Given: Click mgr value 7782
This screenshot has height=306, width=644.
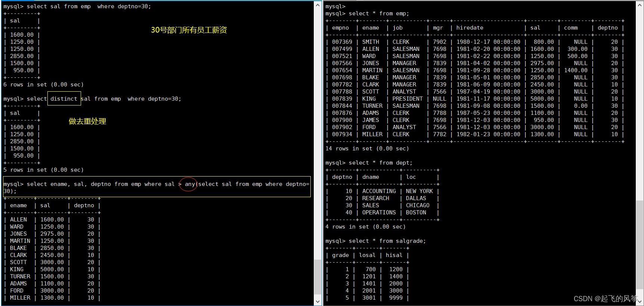Looking at the screenshot, I should tap(440, 134).
